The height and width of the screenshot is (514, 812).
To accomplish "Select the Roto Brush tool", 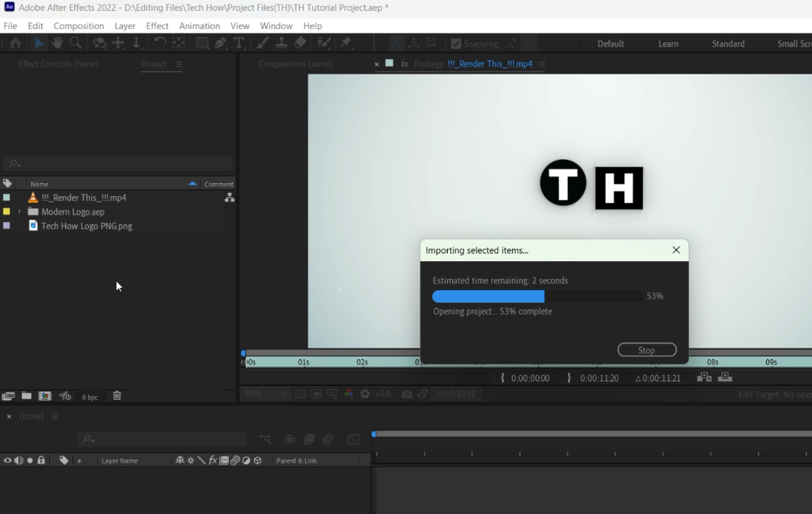I will coord(324,44).
